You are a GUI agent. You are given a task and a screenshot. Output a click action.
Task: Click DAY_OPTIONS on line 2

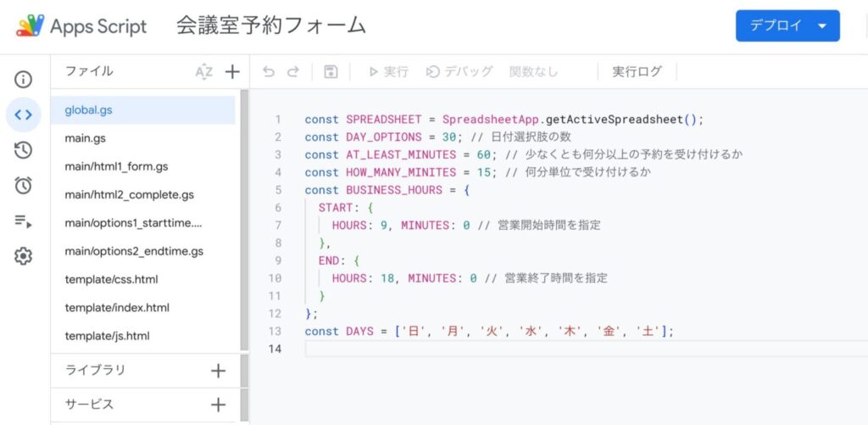point(384,137)
